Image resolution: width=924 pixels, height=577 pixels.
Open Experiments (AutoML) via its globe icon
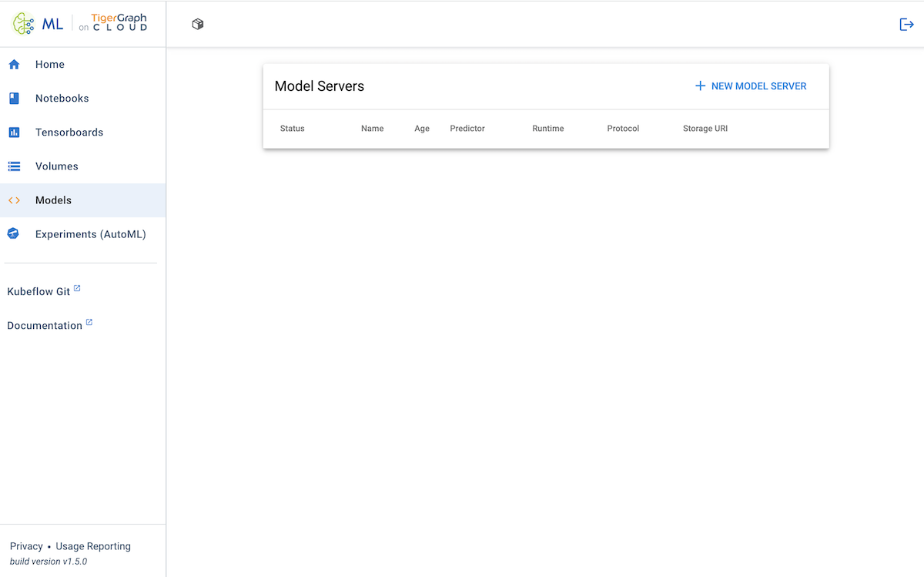[14, 233]
